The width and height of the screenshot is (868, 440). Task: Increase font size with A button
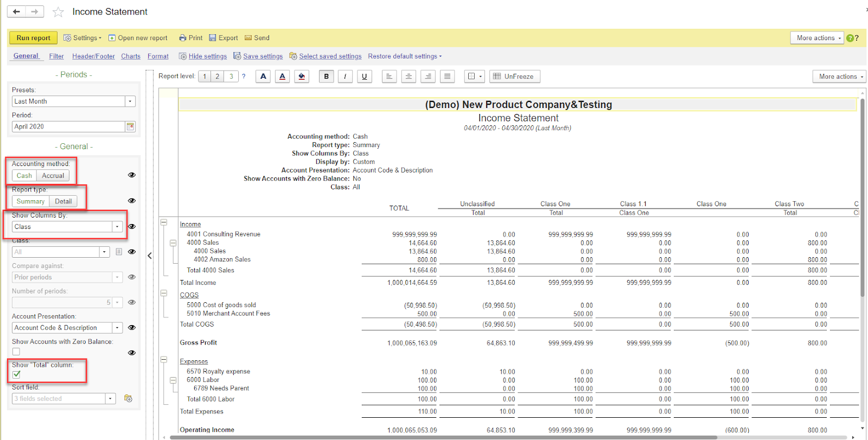(263, 76)
